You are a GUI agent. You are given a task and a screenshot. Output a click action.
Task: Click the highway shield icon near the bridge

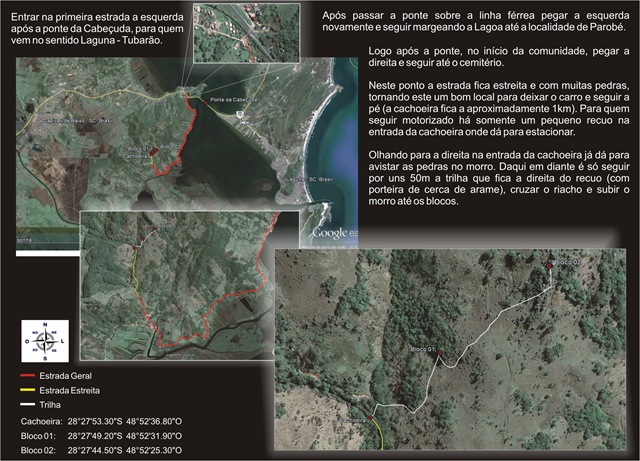click(241, 113)
